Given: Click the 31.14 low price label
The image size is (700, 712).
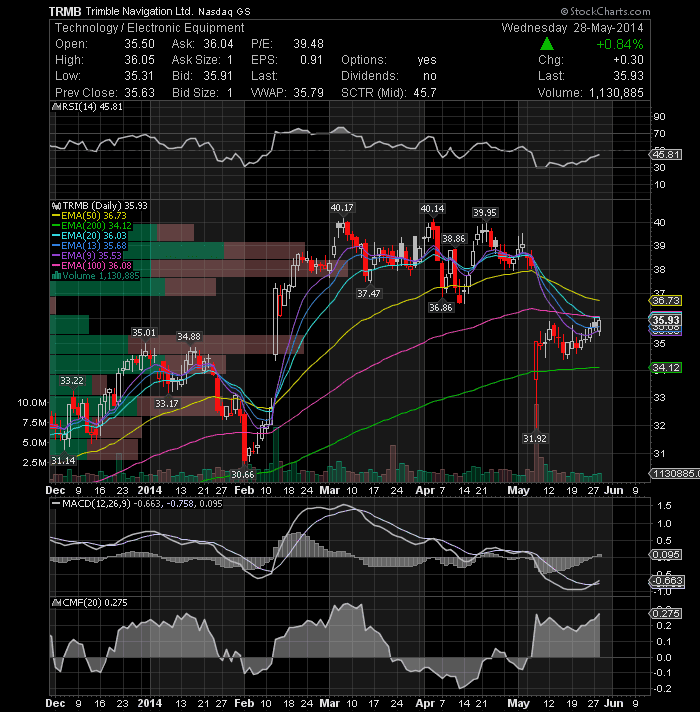Looking at the screenshot, I should (x=63, y=460).
